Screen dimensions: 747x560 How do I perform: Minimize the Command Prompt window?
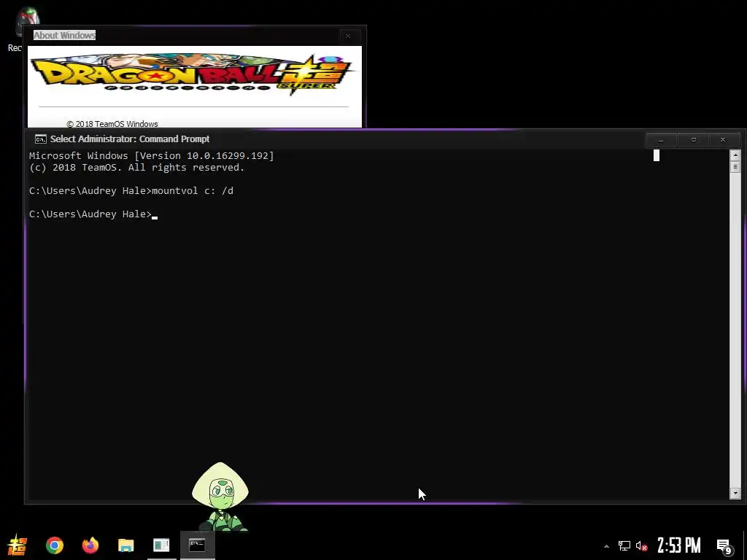661,139
